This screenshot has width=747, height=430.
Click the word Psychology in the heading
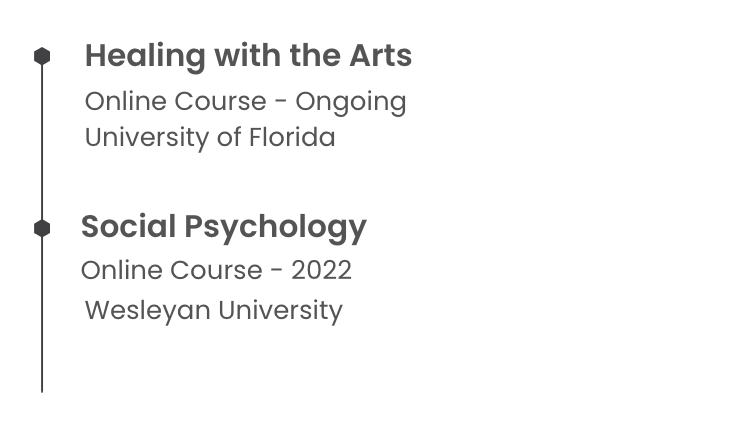(275, 228)
